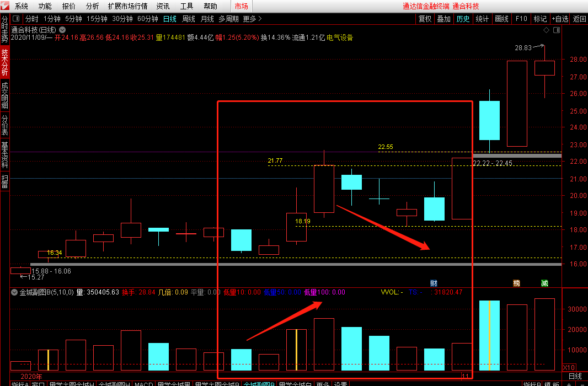Click the 电气设备 sector link
This screenshot has height=386, width=588.
(x=340, y=37)
